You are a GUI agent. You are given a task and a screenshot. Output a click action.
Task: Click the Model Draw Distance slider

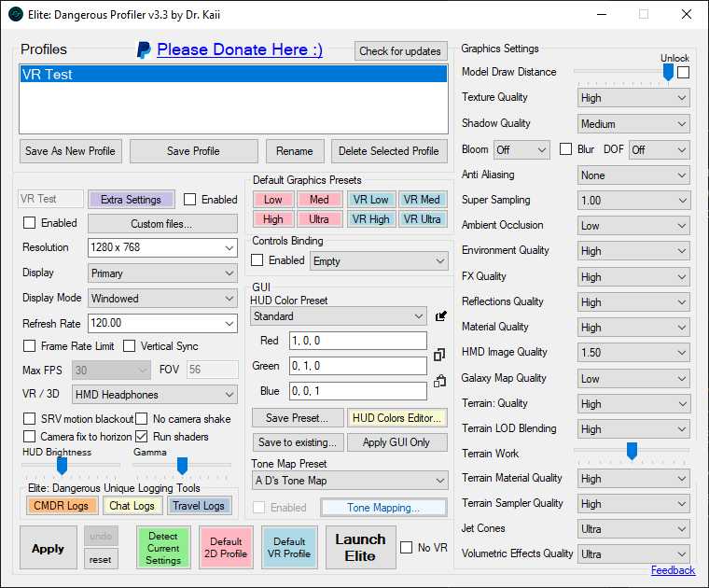pos(623,72)
